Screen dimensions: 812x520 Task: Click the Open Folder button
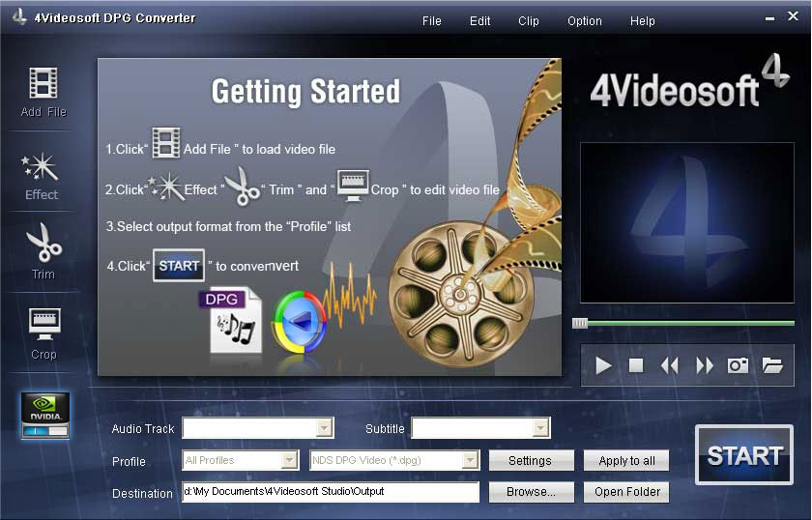[626, 492]
